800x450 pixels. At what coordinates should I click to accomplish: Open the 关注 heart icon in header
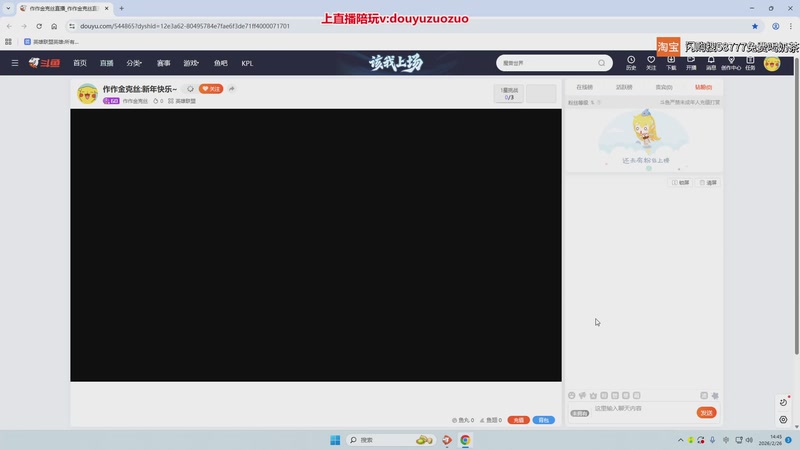click(651, 63)
